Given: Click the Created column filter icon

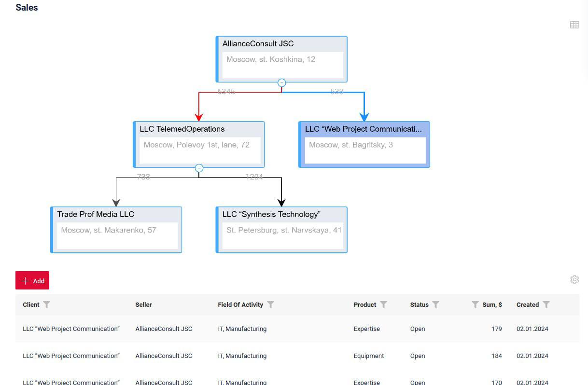Looking at the screenshot, I should click(546, 305).
